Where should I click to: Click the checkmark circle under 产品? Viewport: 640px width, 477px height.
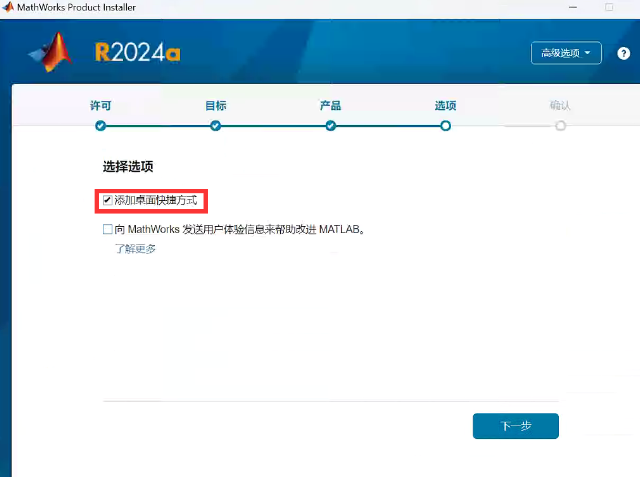point(330,126)
